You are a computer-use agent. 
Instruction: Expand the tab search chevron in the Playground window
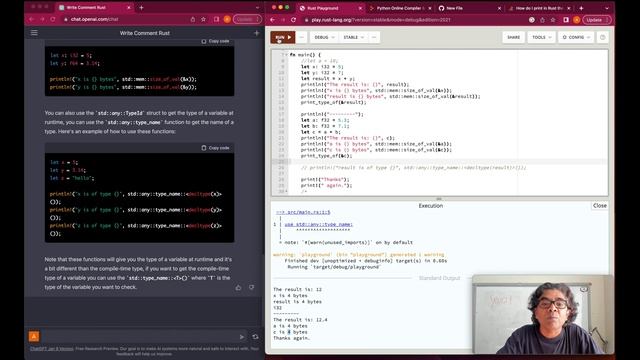pyautogui.click(x=607, y=8)
